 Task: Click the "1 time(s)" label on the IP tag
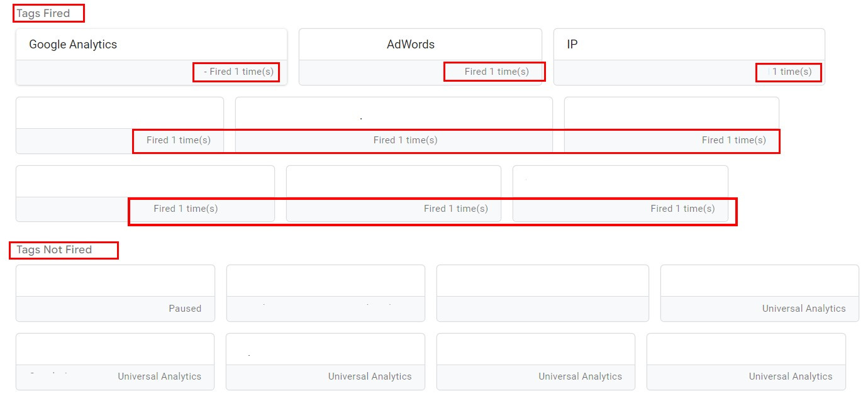click(x=791, y=72)
